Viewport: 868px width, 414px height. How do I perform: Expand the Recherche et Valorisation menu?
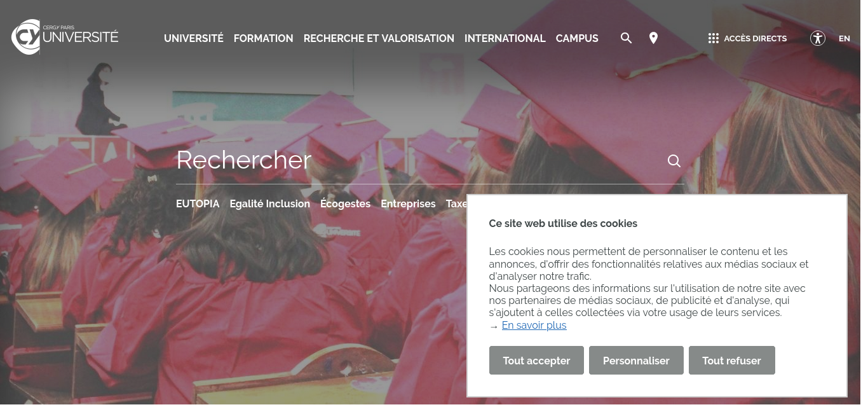coord(379,38)
